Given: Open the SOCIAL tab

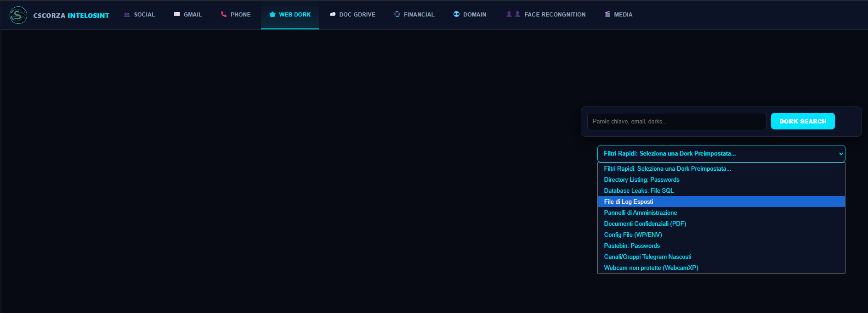Looking at the screenshot, I should pyautogui.click(x=139, y=15).
